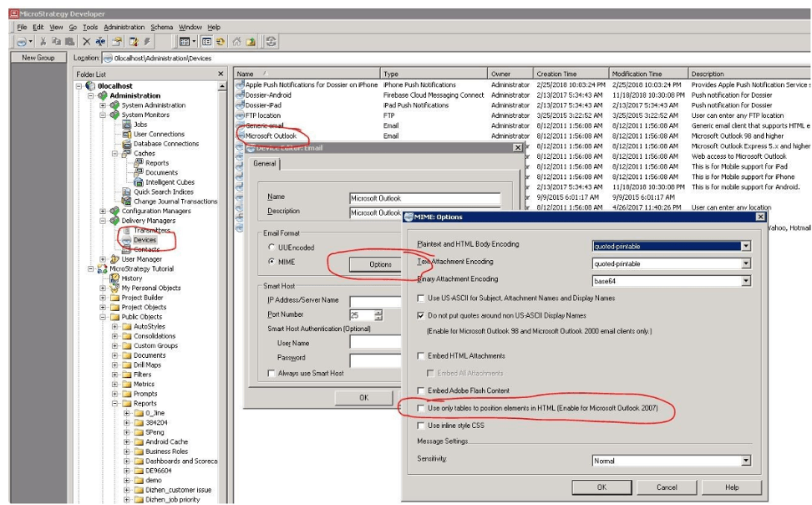812x505 pixels.
Task: Click the Refresh toolbar icon
Action: (272, 42)
